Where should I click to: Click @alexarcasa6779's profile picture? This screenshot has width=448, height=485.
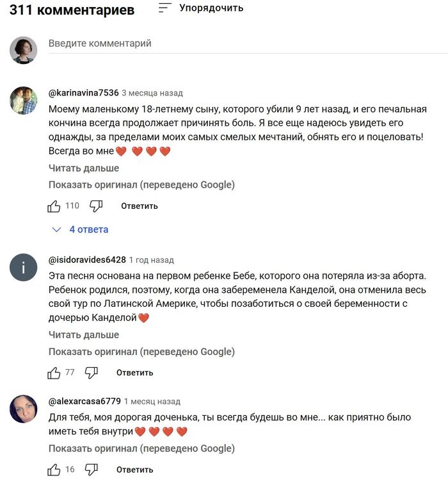point(23,409)
